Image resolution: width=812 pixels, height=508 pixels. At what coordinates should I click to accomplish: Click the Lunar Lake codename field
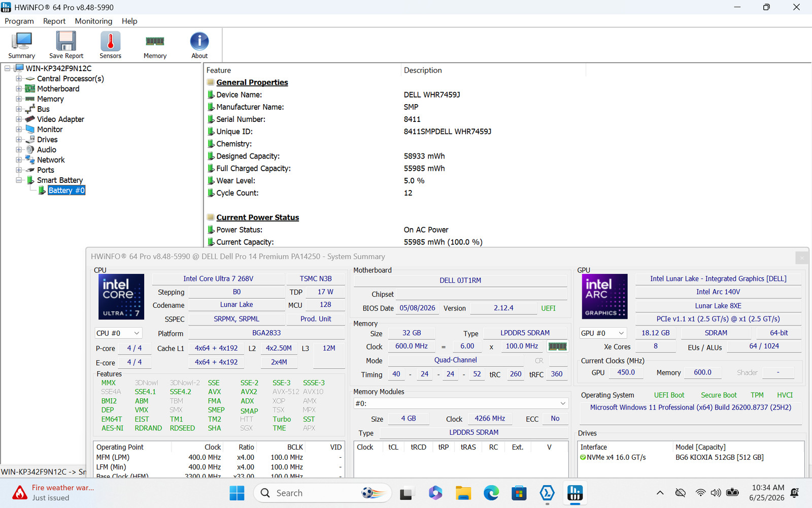[x=236, y=305]
